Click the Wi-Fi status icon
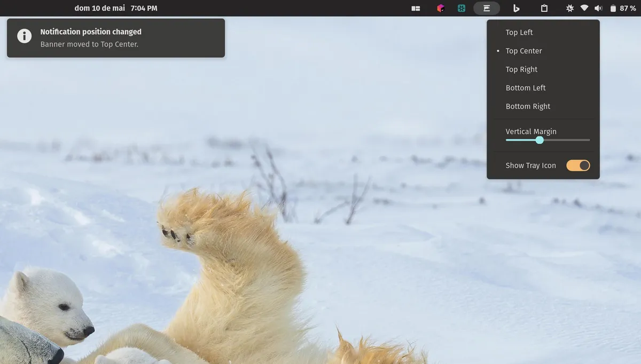This screenshot has height=364, width=641. (x=584, y=8)
